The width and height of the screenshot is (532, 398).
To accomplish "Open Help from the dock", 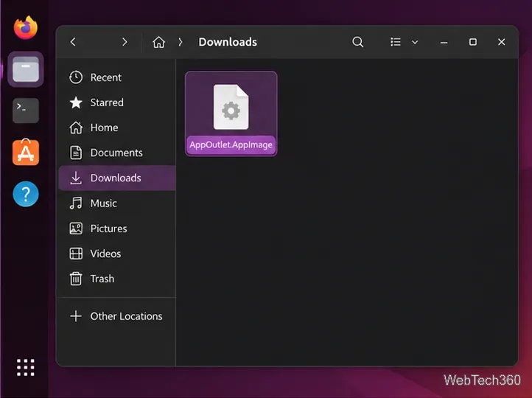I will tap(26, 194).
